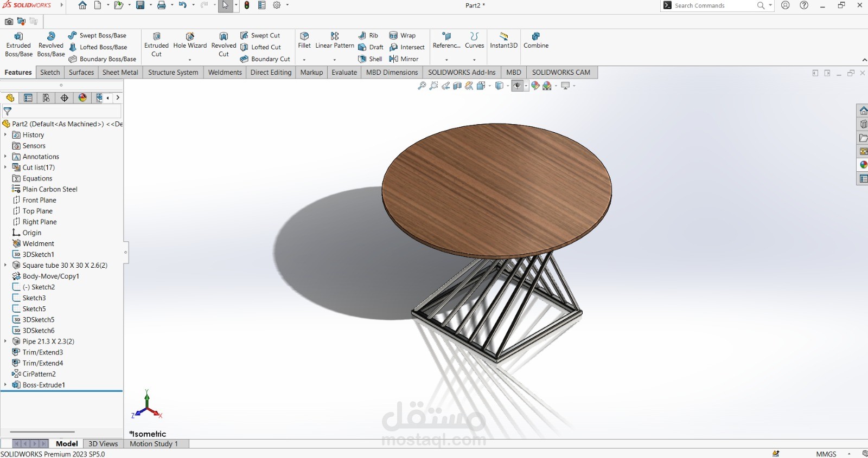Select the Linear Pattern tool

tap(335, 40)
